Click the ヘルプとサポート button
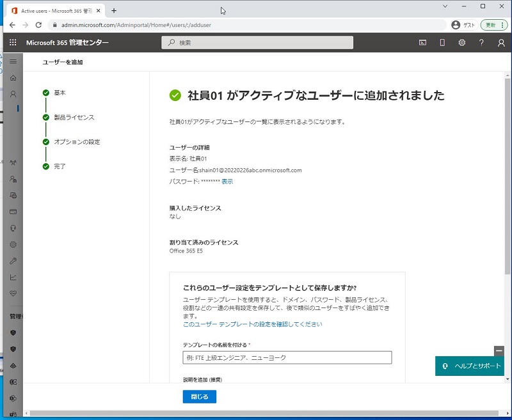Screen dimensions: 512x420 pyautogui.click(x=470, y=366)
